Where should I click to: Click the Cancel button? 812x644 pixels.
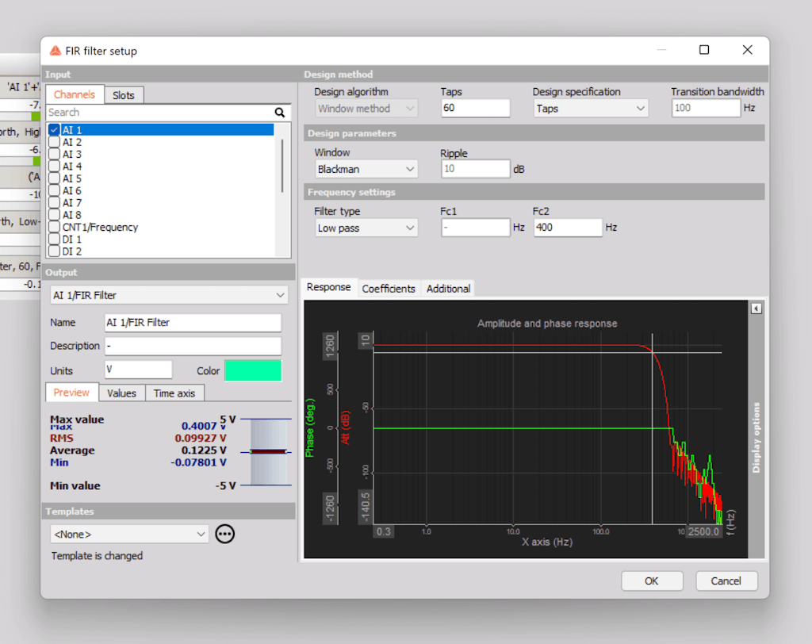[726, 581]
